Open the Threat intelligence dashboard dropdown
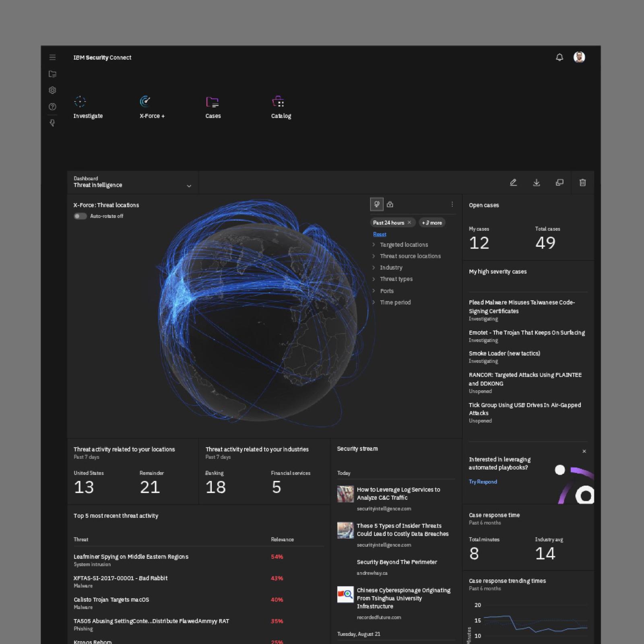The width and height of the screenshot is (644, 644). coord(133,182)
